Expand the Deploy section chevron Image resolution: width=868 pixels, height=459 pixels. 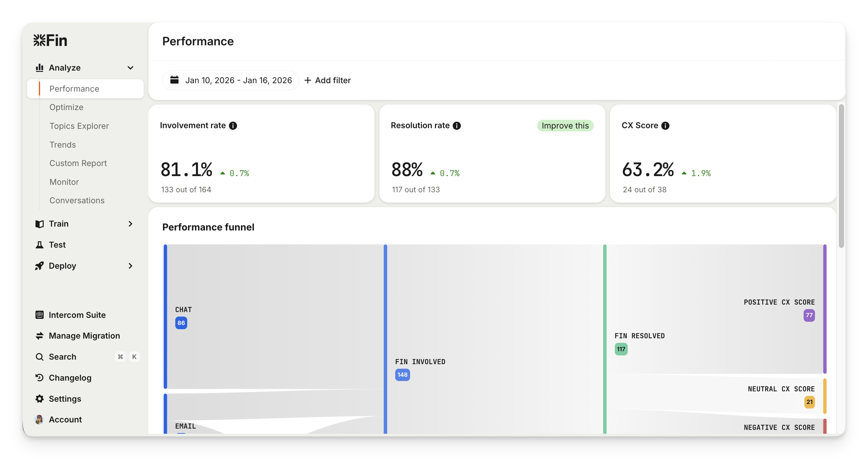click(130, 266)
